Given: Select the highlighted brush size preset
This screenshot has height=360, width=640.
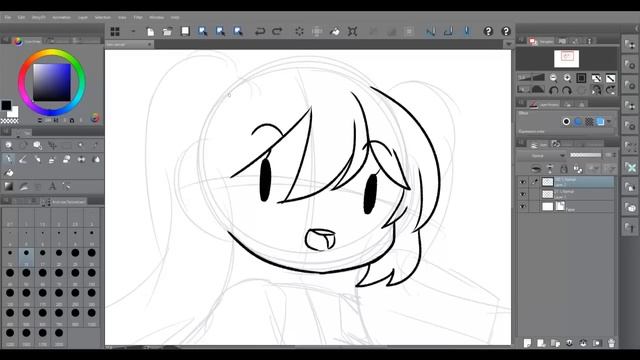Looking at the screenshot, I should 26,256.
